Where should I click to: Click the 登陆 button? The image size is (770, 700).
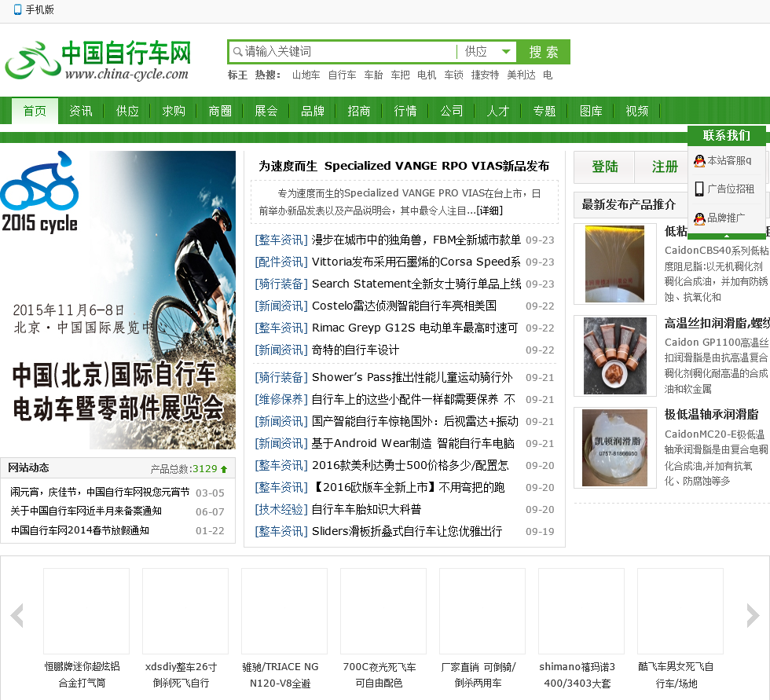604,167
